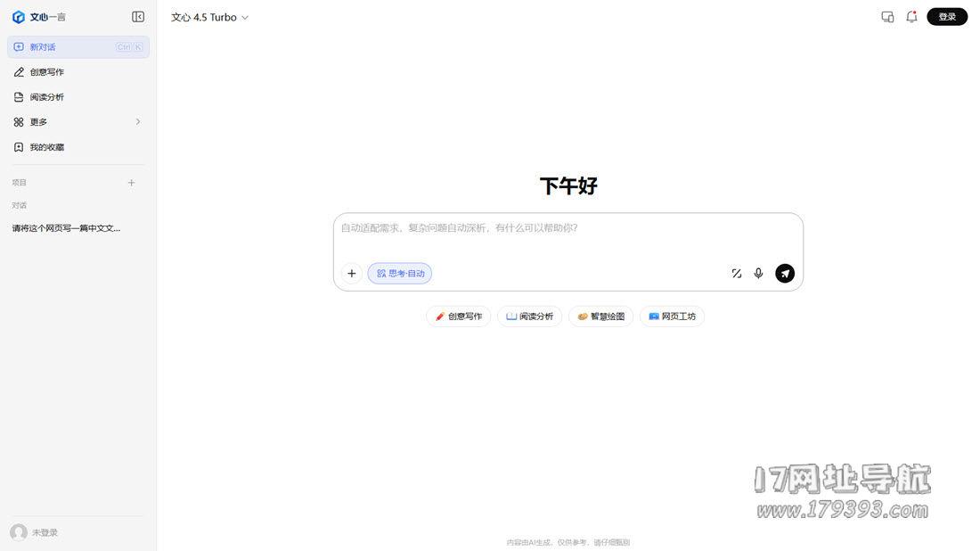Click the 登录 button

click(946, 17)
